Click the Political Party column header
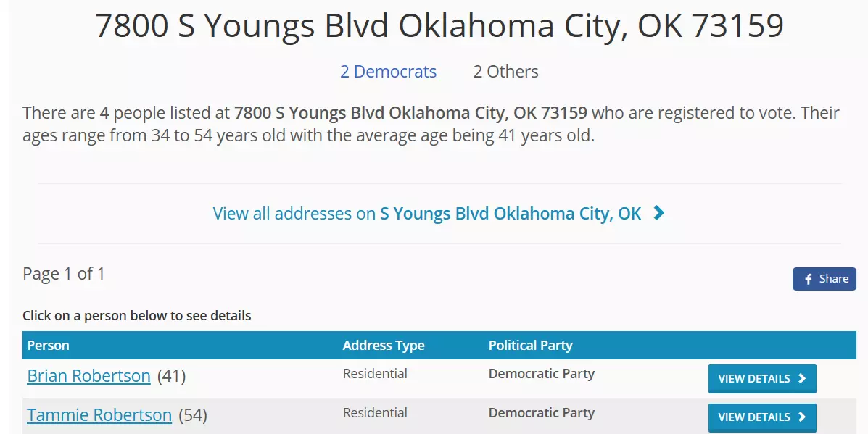The image size is (868, 434). (530, 346)
